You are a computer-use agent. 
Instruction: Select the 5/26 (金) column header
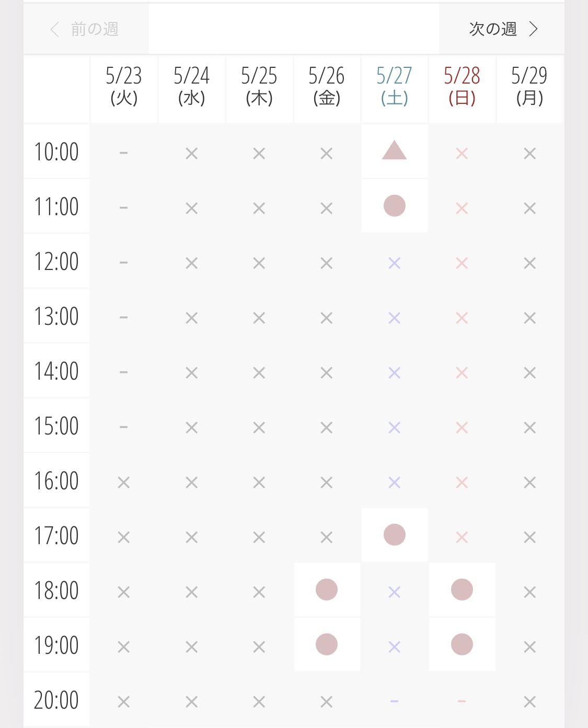327,87
